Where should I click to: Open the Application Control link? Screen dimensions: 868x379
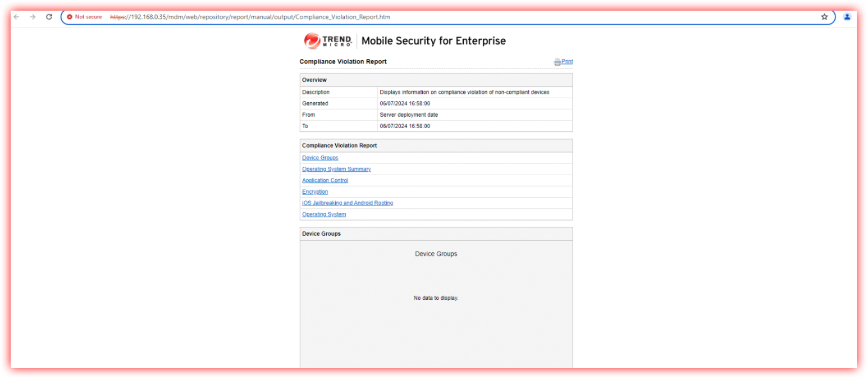(325, 180)
